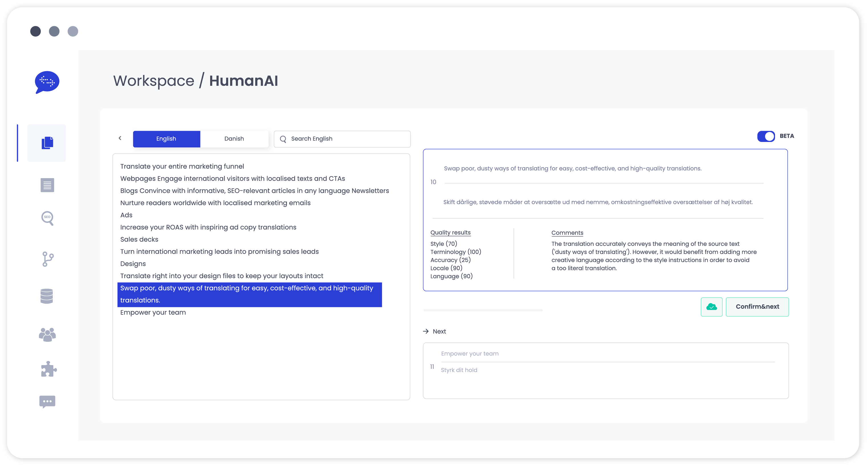Viewport: 868px width, 466px height.
Task: Open the database panel
Action: (x=47, y=296)
